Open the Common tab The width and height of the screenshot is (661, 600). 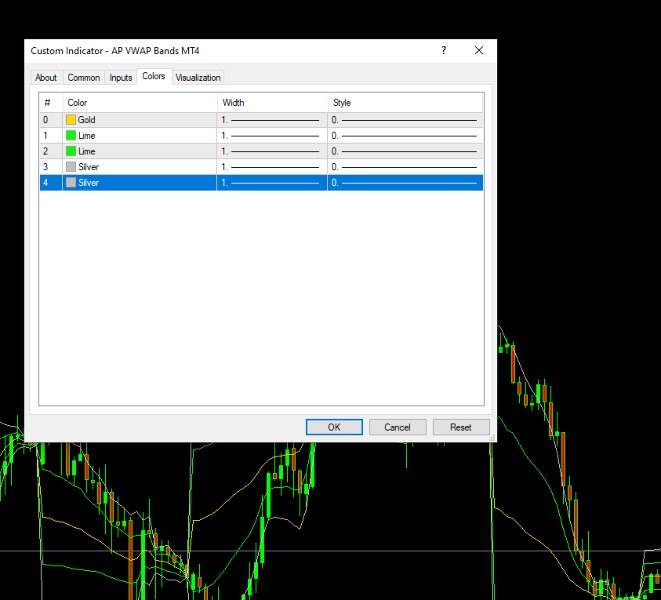tap(83, 78)
